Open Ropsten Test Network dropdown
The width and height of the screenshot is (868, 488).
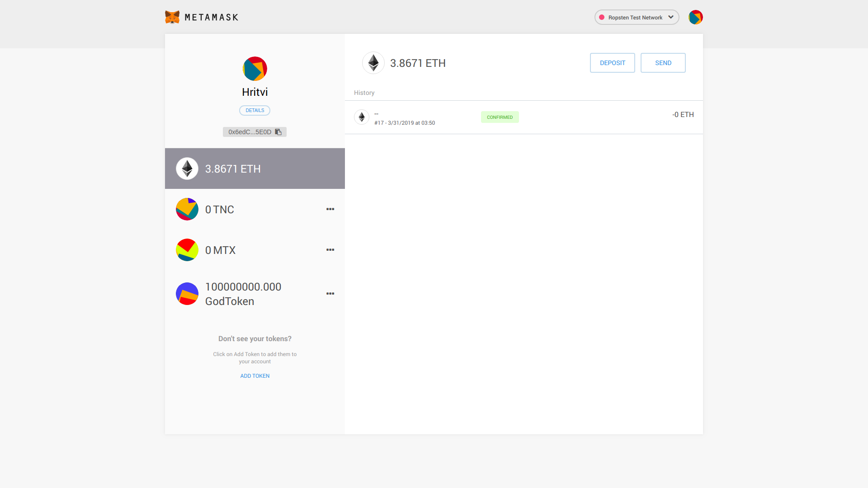pyautogui.click(x=637, y=17)
